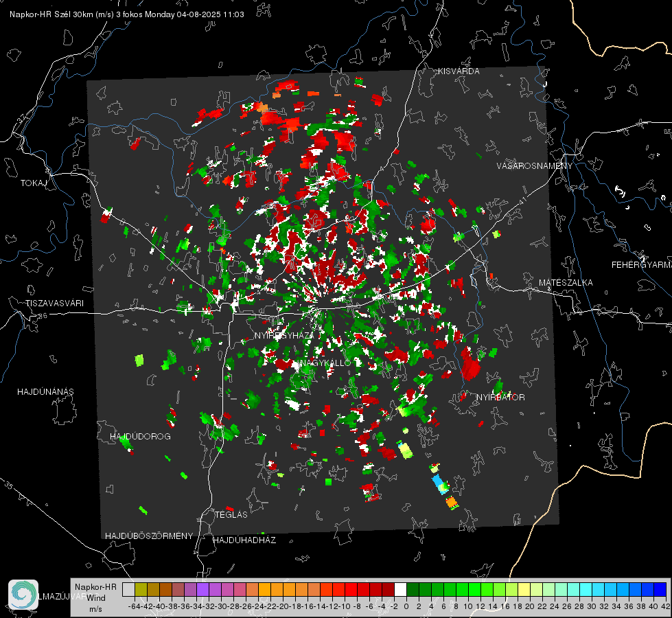
Task: Select the dark blue swatch between 40 and 42
Action: [660, 590]
